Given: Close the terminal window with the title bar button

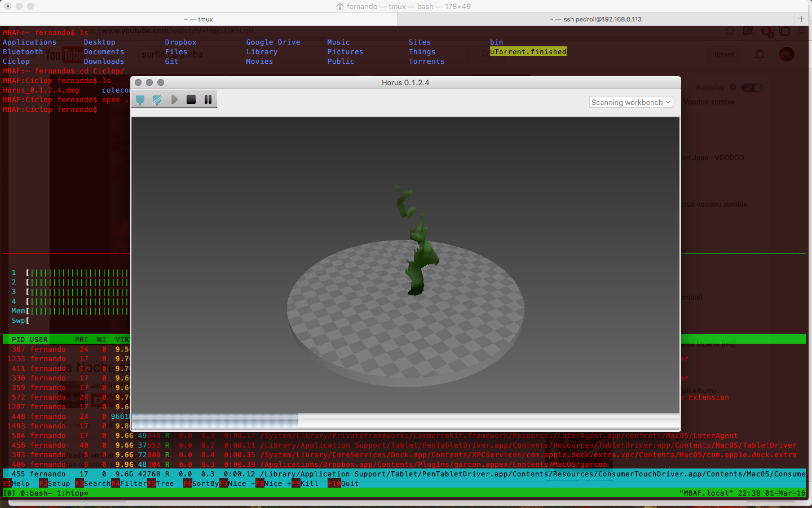Looking at the screenshot, I should point(8,6).
